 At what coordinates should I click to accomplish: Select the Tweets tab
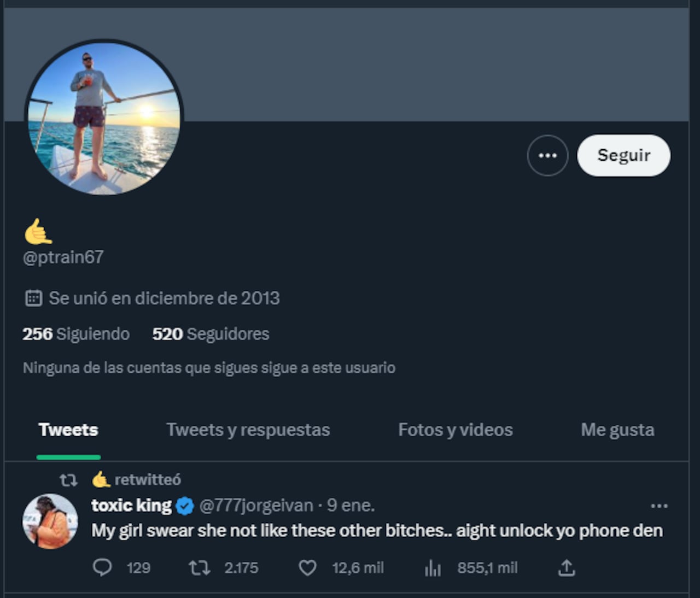pos(68,430)
